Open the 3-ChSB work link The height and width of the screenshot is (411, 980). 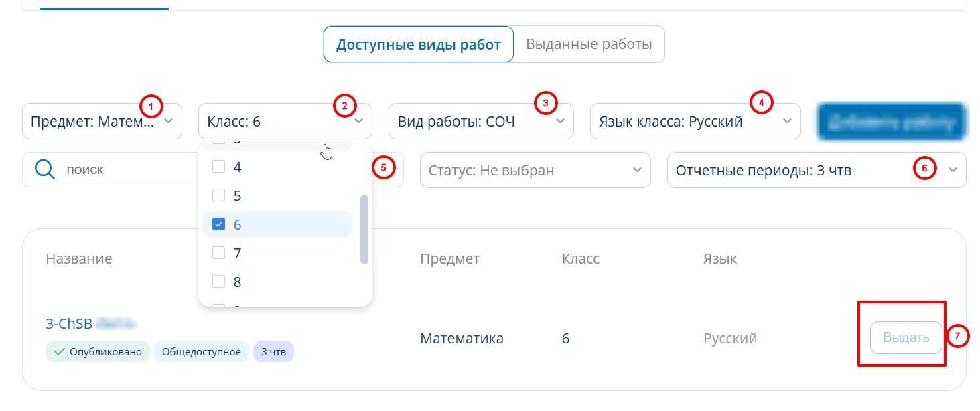[69, 324]
